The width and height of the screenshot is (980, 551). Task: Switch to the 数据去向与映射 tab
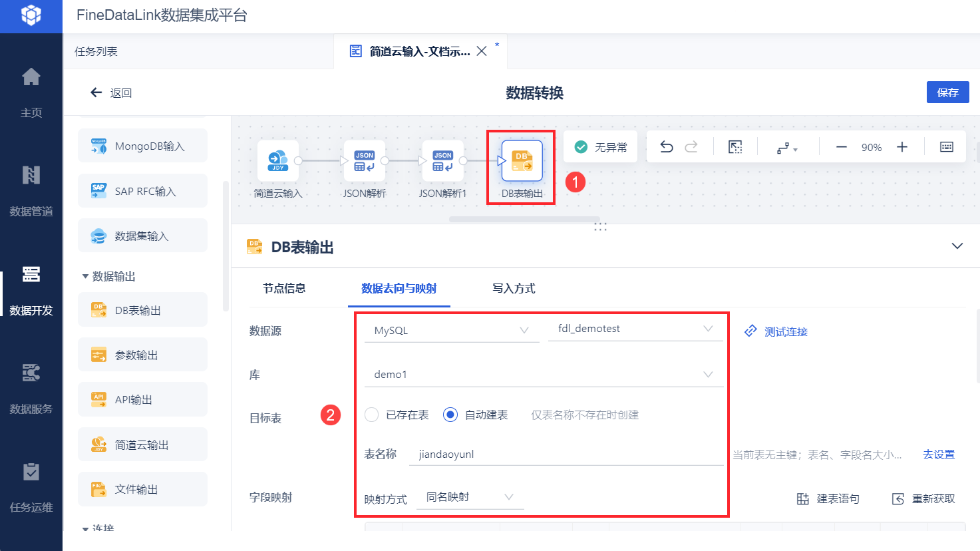[399, 288]
